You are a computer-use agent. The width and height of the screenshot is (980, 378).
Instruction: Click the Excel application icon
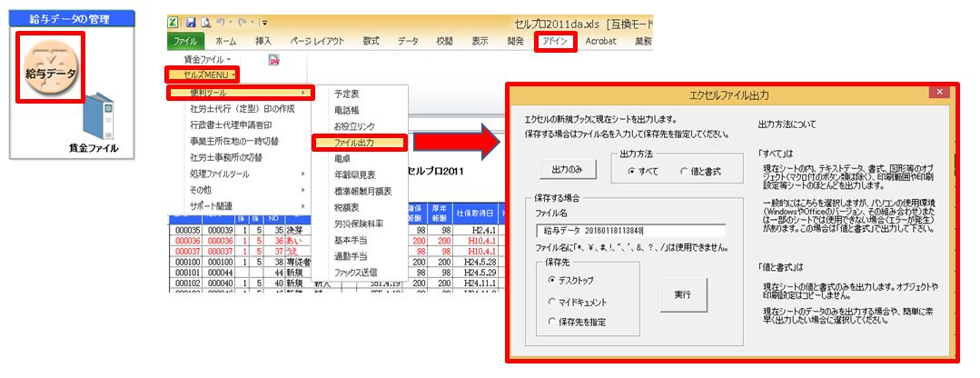(x=172, y=23)
